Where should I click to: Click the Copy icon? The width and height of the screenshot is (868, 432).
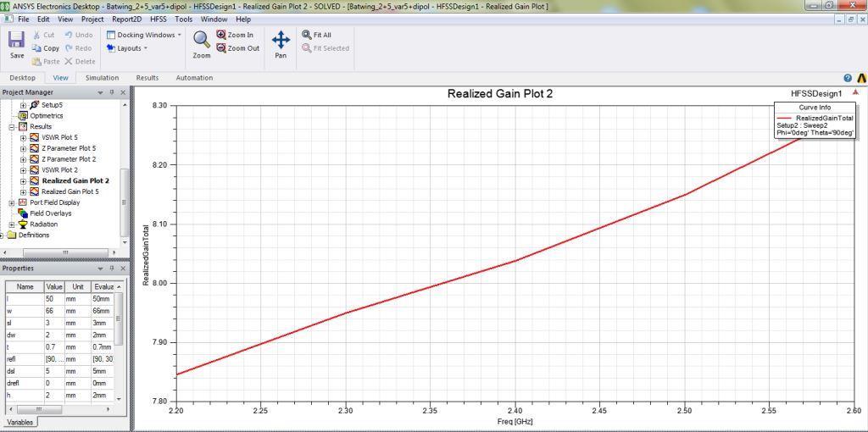click(x=36, y=48)
